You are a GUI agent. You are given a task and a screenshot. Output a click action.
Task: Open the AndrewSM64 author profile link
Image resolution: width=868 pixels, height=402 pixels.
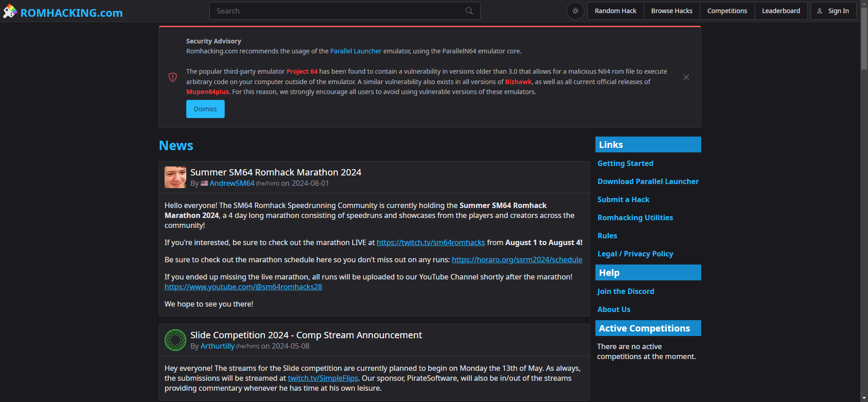point(232,183)
